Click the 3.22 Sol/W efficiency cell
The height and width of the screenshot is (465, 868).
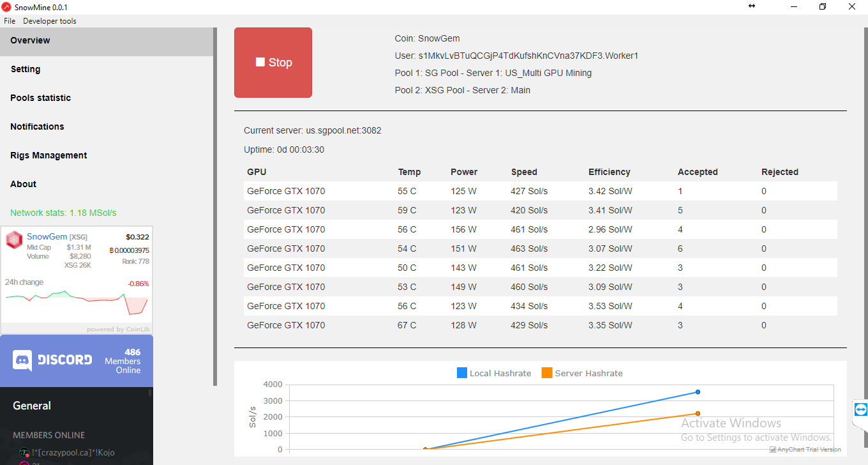pos(610,268)
